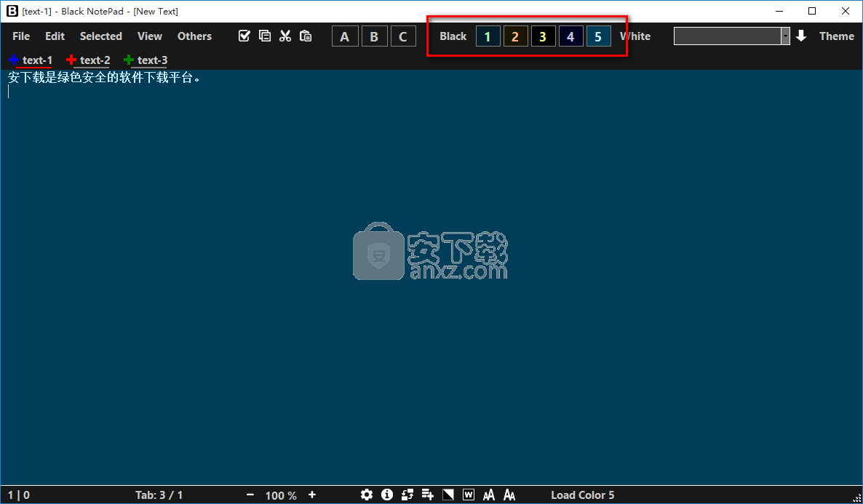This screenshot has height=504, width=863.
Task: Click the scissors cut icon
Action: click(x=285, y=36)
